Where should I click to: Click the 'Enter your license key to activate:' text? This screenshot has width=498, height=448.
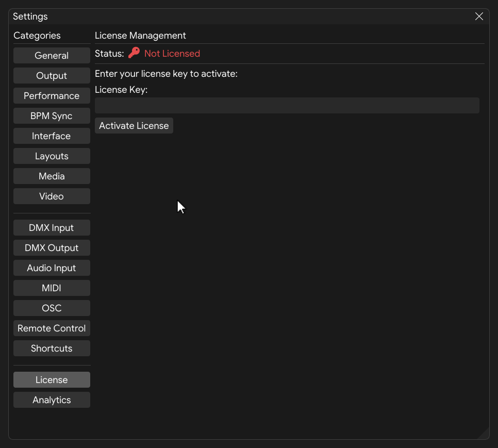pos(166,74)
